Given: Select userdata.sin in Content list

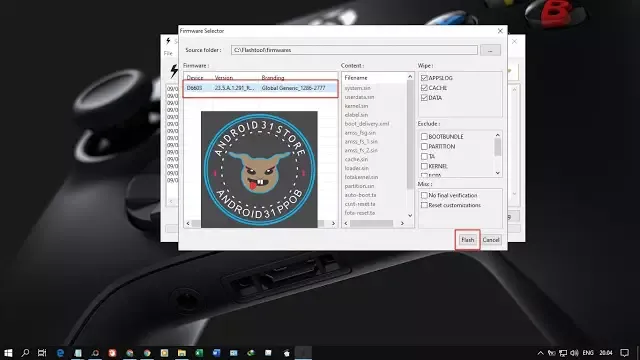Looking at the screenshot, I should coord(359,97).
